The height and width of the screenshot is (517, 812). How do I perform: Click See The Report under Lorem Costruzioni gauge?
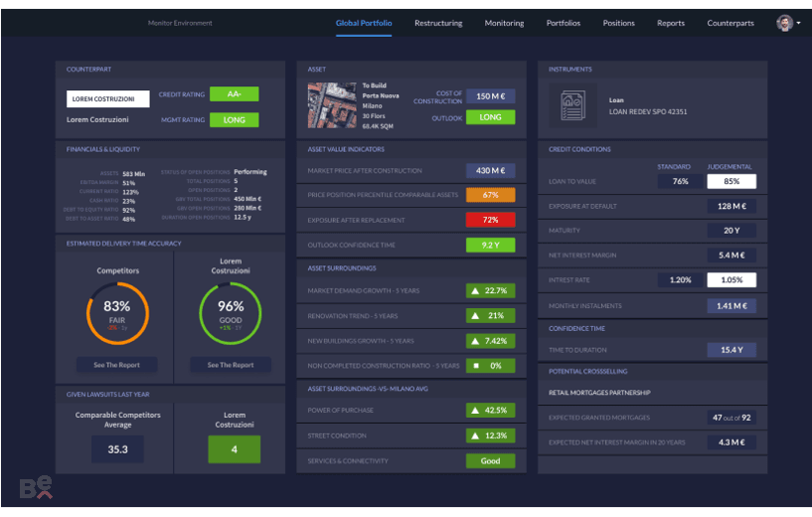coord(231,365)
